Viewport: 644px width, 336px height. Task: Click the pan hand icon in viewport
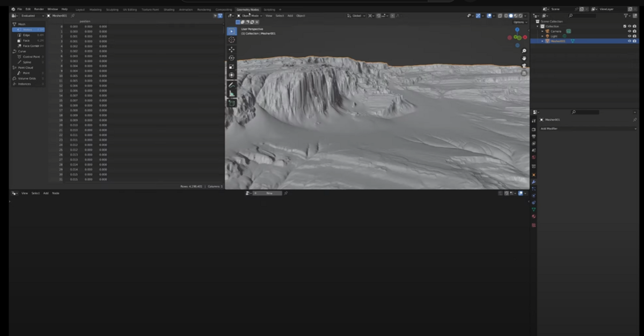(524, 58)
